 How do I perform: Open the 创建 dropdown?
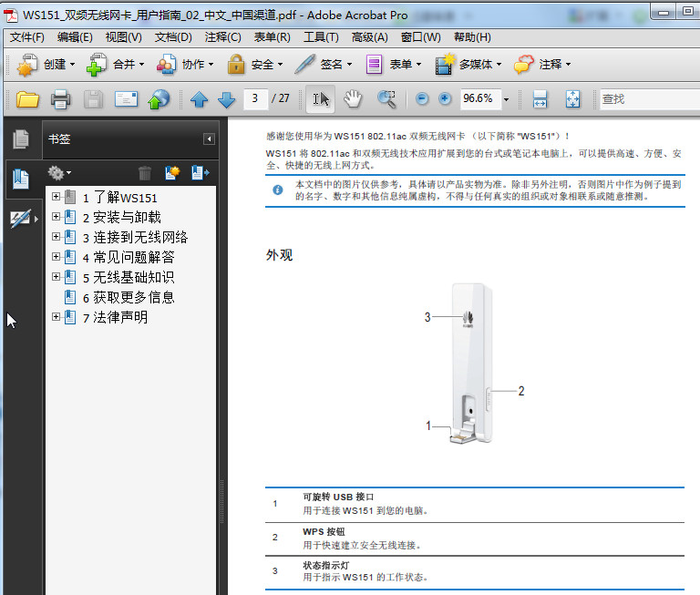point(46,65)
